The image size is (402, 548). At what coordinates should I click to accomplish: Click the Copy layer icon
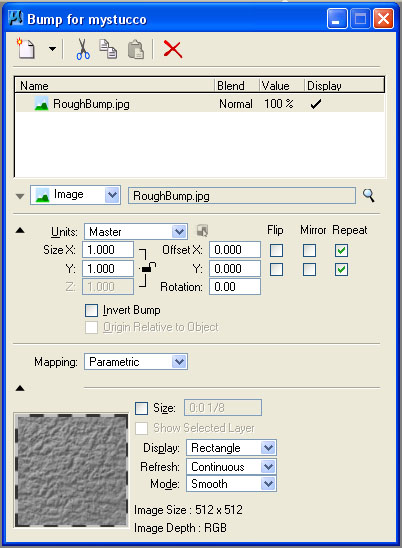click(108, 49)
